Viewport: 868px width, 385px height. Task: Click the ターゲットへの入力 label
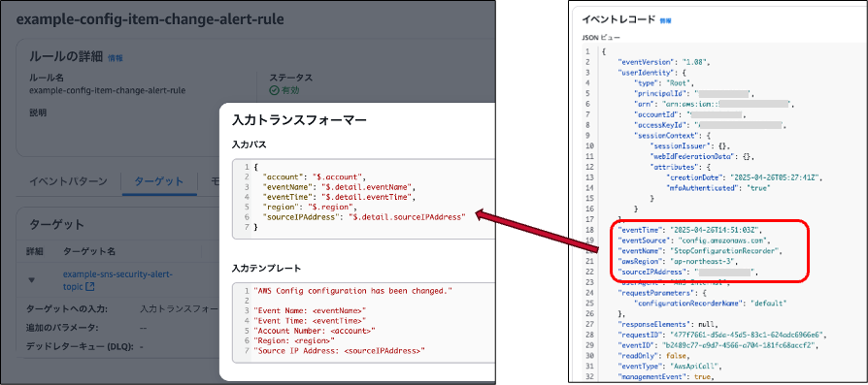[x=67, y=309]
